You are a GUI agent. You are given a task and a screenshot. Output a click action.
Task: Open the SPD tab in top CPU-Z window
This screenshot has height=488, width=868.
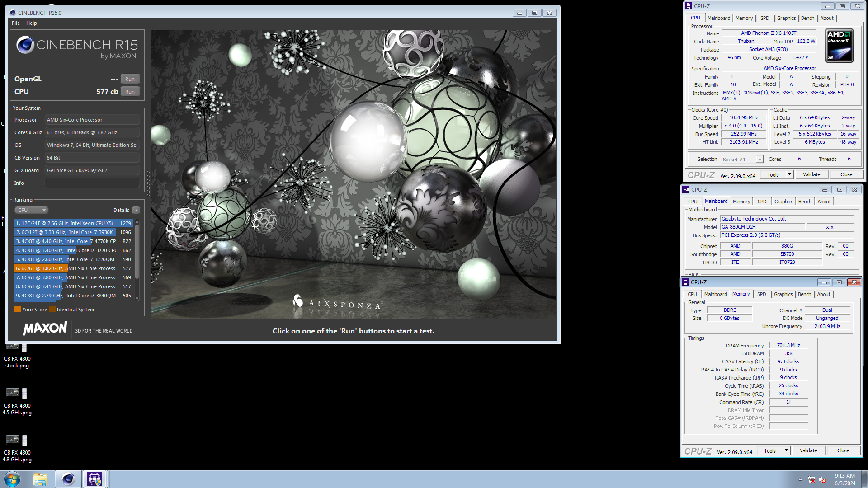click(x=764, y=18)
